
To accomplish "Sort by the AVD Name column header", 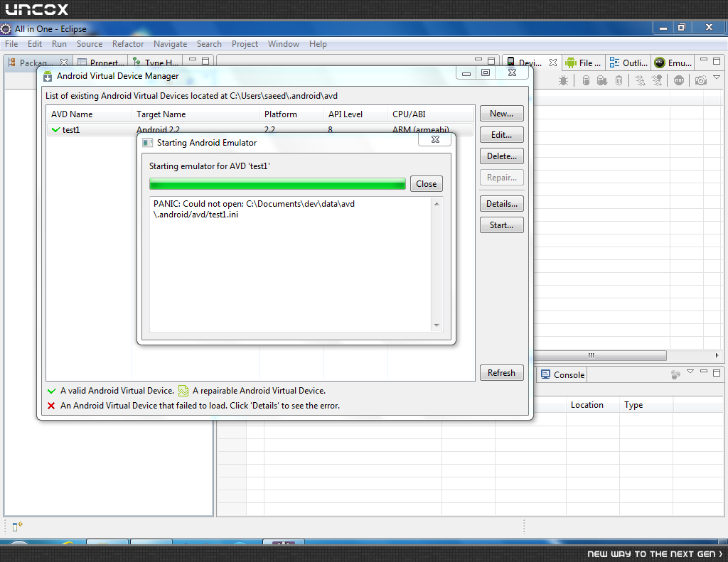I will (x=89, y=114).
